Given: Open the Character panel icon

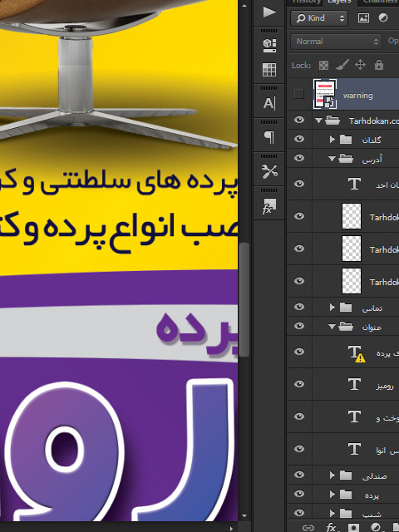Looking at the screenshot, I should 269,103.
